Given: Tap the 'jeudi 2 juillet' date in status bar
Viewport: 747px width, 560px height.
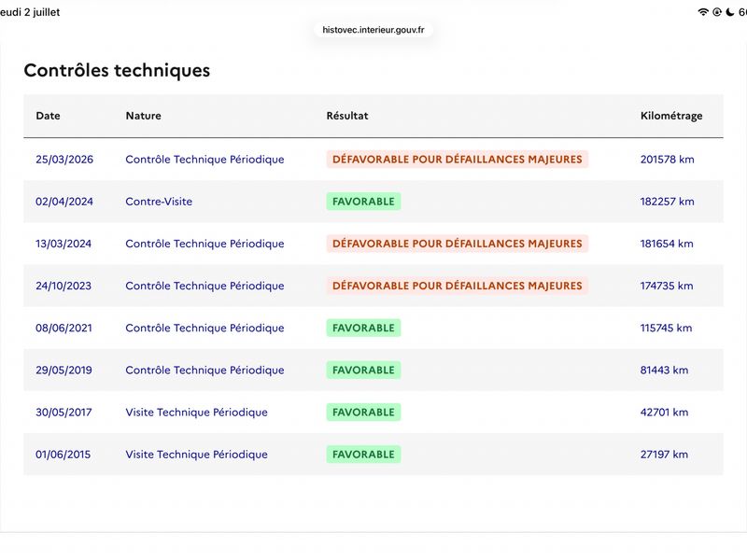Looking at the screenshot, I should tap(30, 12).
